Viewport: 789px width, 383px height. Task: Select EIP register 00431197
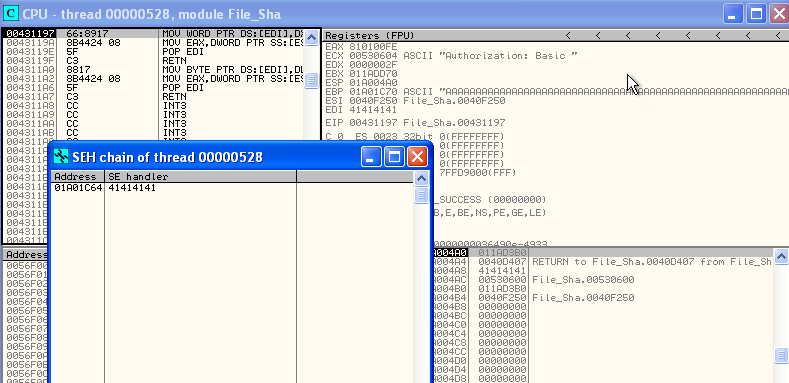click(415, 123)
